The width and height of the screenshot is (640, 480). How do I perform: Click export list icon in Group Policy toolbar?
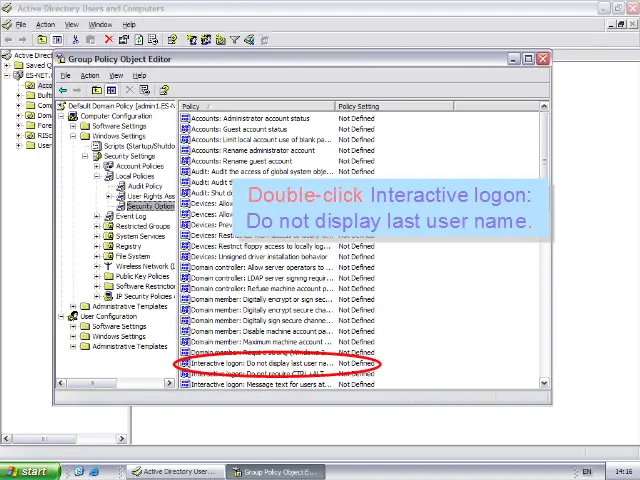point(144,90)
